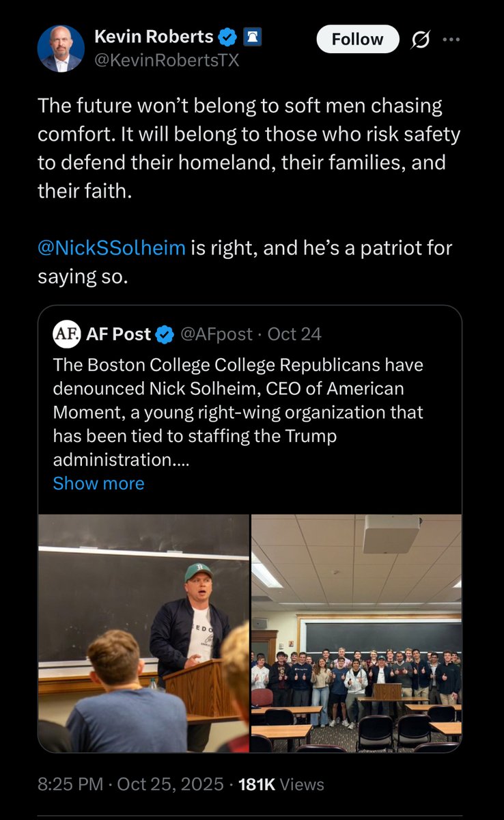The height and width of the screenshot is (820, 504).
Task: Click the AF Post account name
Action: (x=118, y=334)
